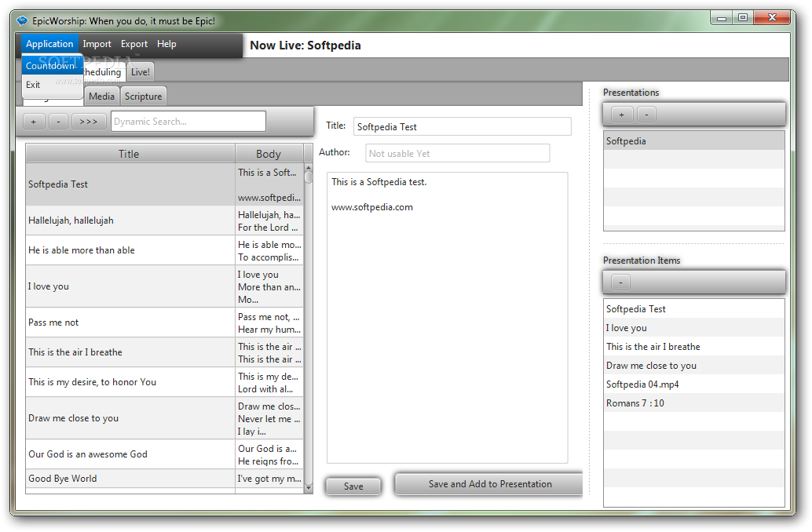Click the Save button
The height and width of the screenshot is (532, 812).
(353, 486)
